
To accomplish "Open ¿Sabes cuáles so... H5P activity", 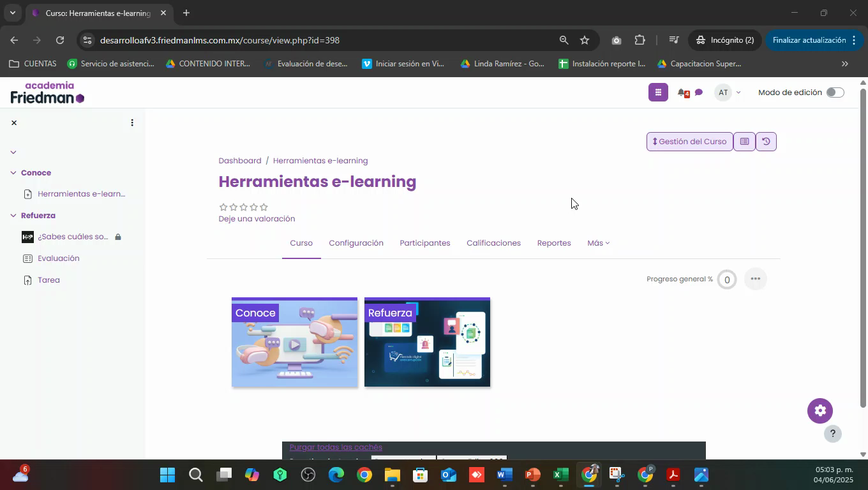I will point(73,237).
